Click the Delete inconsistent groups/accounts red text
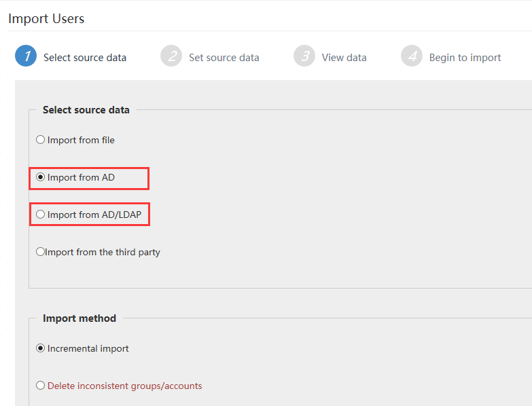 coord(124,386)
